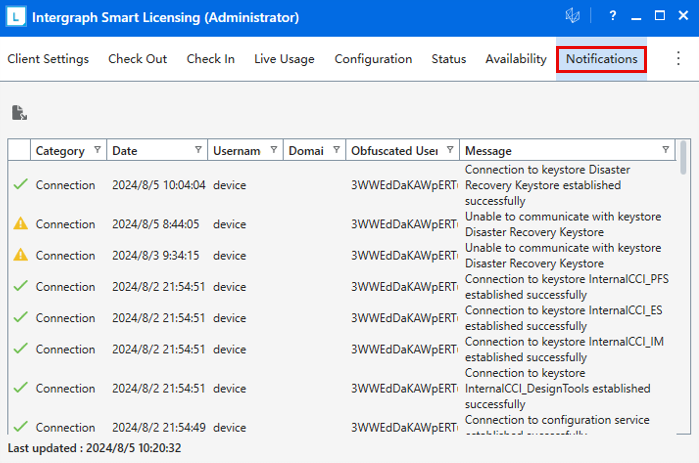Image resolution: width=699 pixels, height=463 pixels.
Task: Open the Category column filter
Action: pos(97,151)
